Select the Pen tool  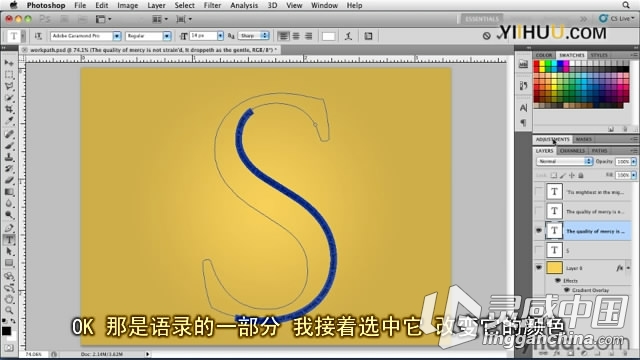tap(9, 228)
